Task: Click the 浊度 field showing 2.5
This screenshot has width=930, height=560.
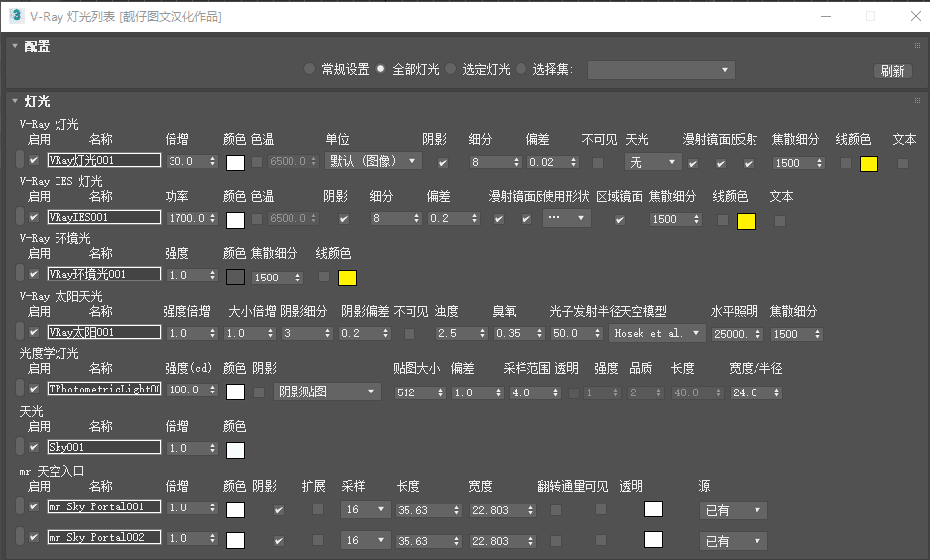Action: [x=457, y=333]
